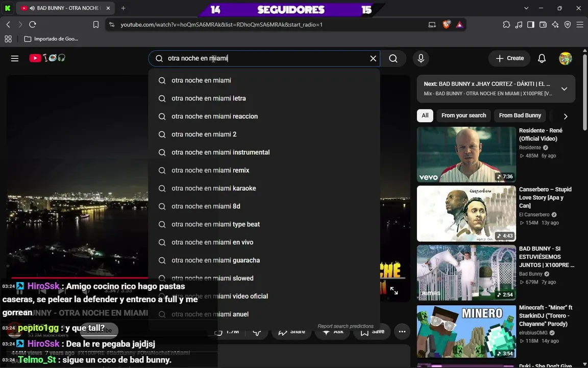Go to YouTube home via logo

coord(47,58)
